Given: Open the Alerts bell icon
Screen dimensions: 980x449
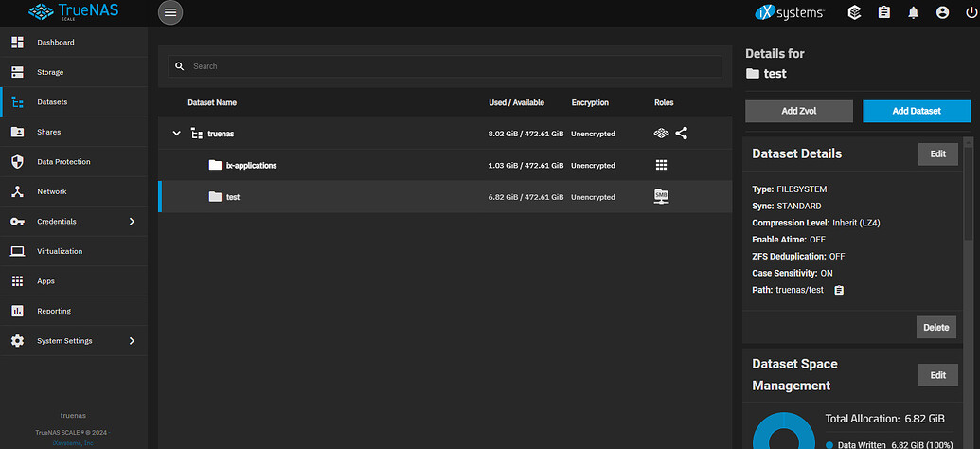Looking at the screenshot, I should point(913,12).
